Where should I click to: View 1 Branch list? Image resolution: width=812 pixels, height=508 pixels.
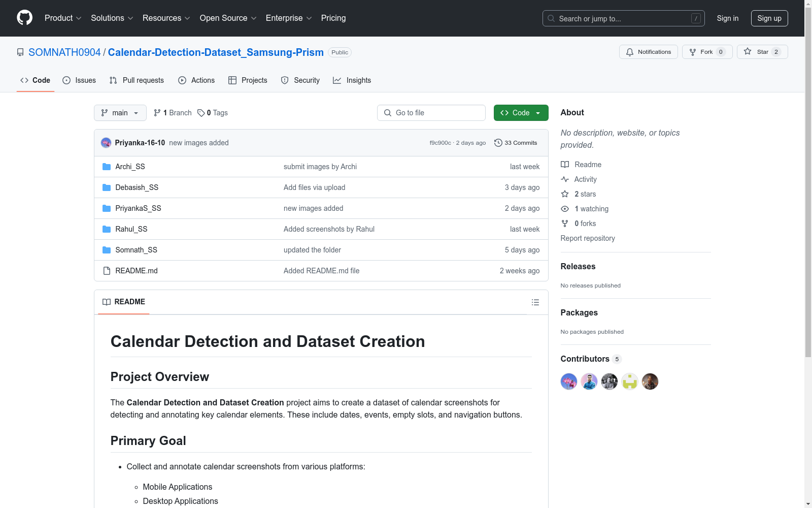[173, 113]
